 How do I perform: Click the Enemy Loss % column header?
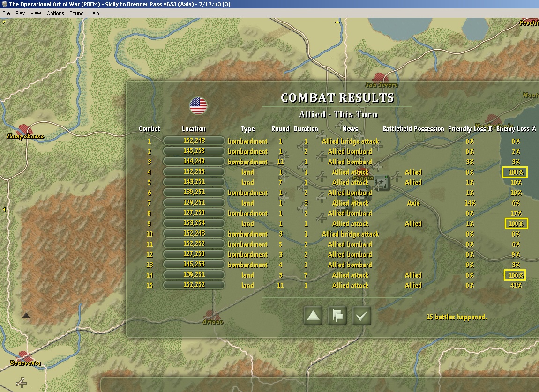516,129
